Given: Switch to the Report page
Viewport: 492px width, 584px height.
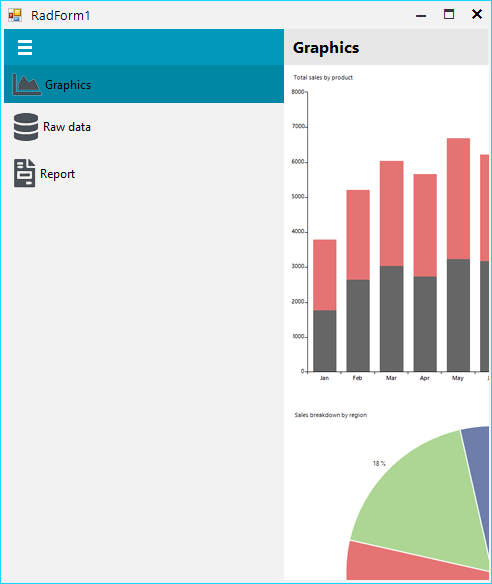Looking at the screenshot, I should coord(144,174).
